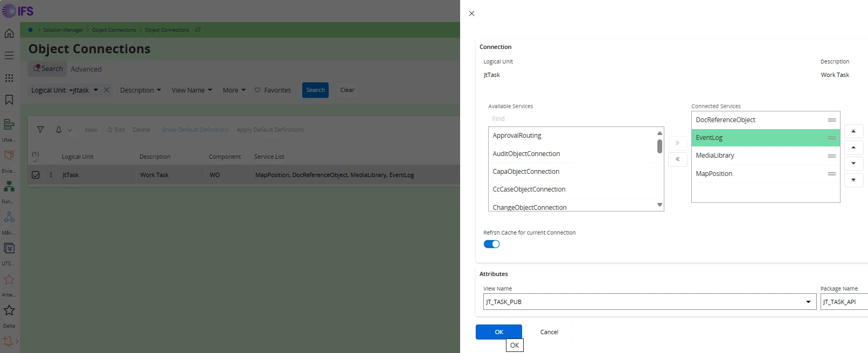The width and height of the screenshot is (868, 353).
Task: Click scroll-up arrow in Available Services
Action: 659,133
